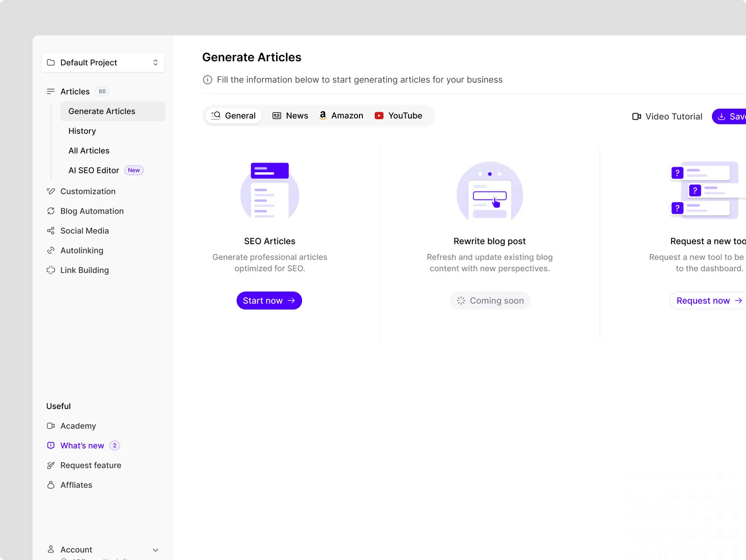Open Articles section in sidebar
746x560 pixels.
75,91
